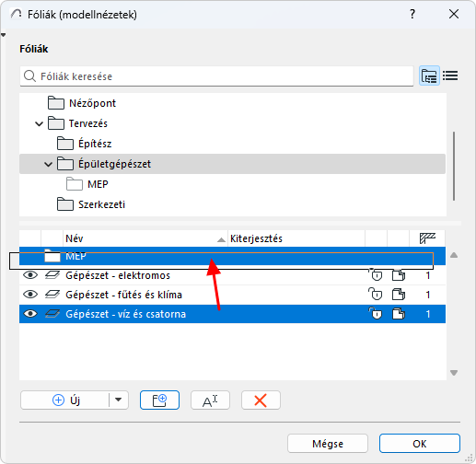Click the search magnifier icon

(x=29, y=76)
